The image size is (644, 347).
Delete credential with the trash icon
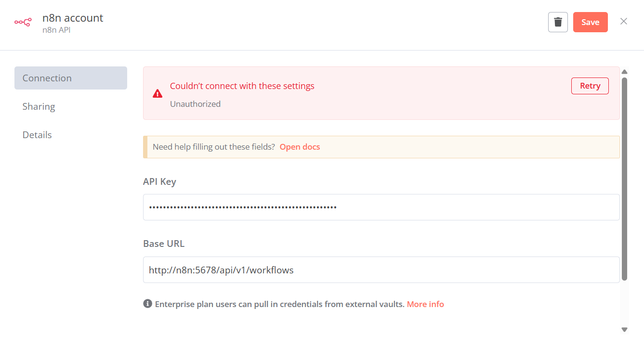point(558,22)
